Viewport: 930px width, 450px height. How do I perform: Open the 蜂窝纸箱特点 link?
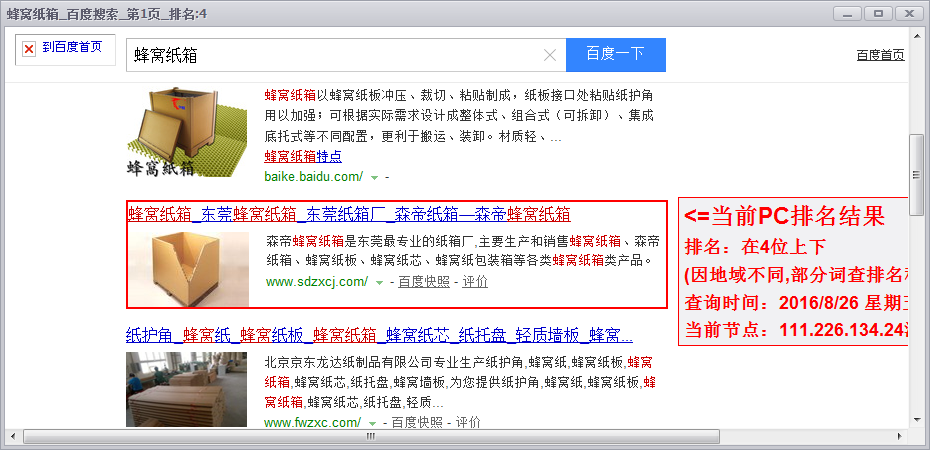point(303,156)
